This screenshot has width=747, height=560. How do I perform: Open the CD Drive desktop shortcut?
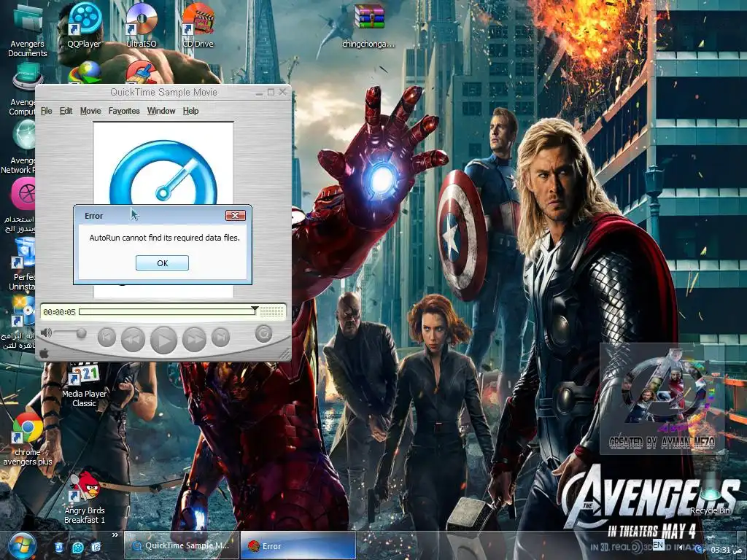tap(198, 26)
